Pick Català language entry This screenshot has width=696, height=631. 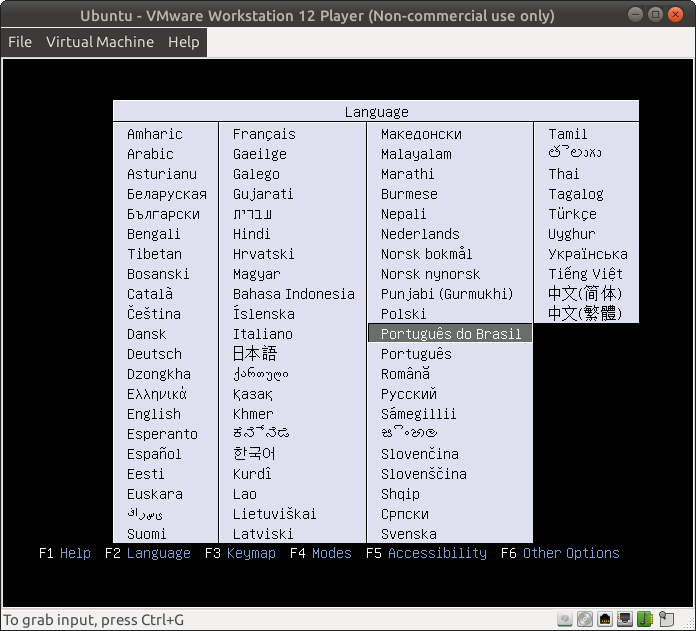[x=150, y=294]
